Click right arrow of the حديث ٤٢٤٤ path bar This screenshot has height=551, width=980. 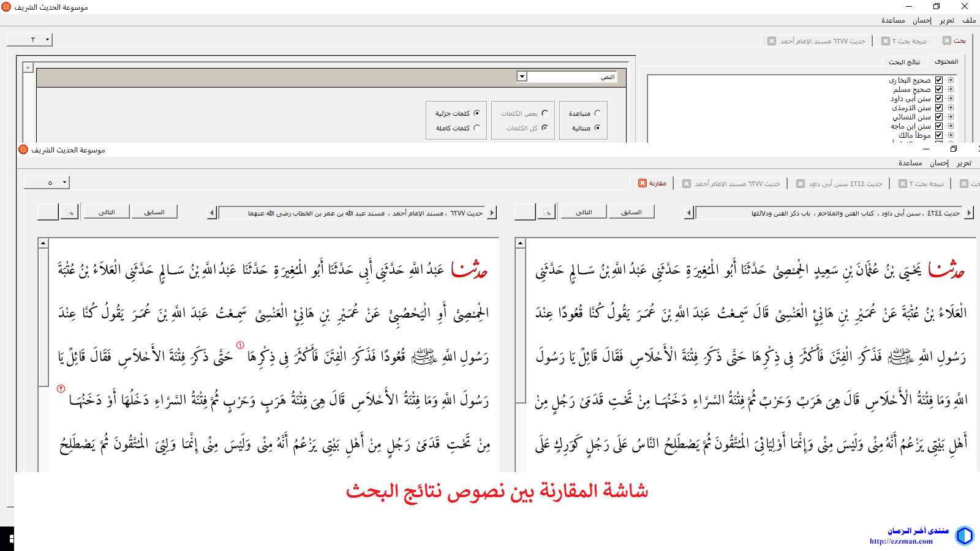pos(969,213)
